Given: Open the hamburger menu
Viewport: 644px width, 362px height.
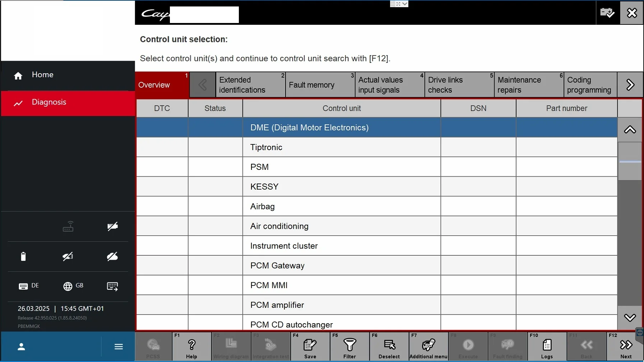Looking at the screenshot, I should [x=119, y=347].
